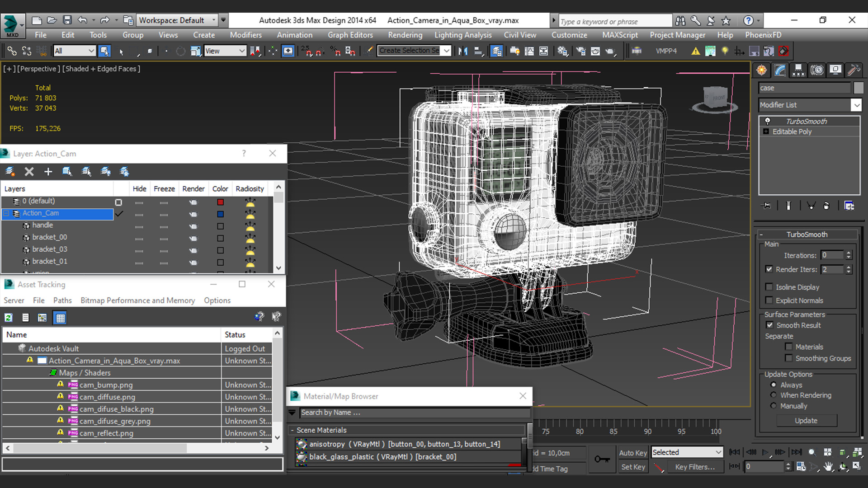
Task: Click the blue color swatch of Action_Cam layer
Action: click(x=220, y=214)
